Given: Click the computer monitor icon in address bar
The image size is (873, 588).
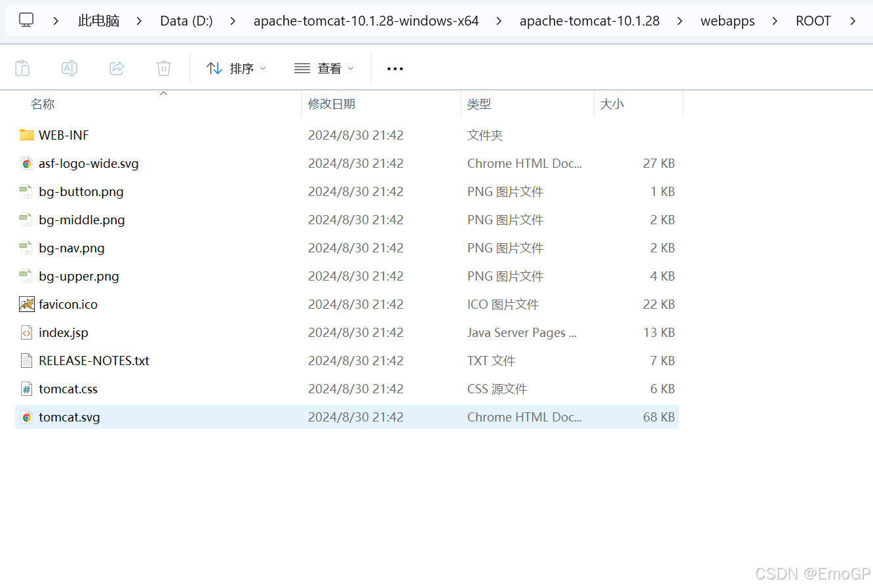Looking at the screenshot, I should click(26, 20).
